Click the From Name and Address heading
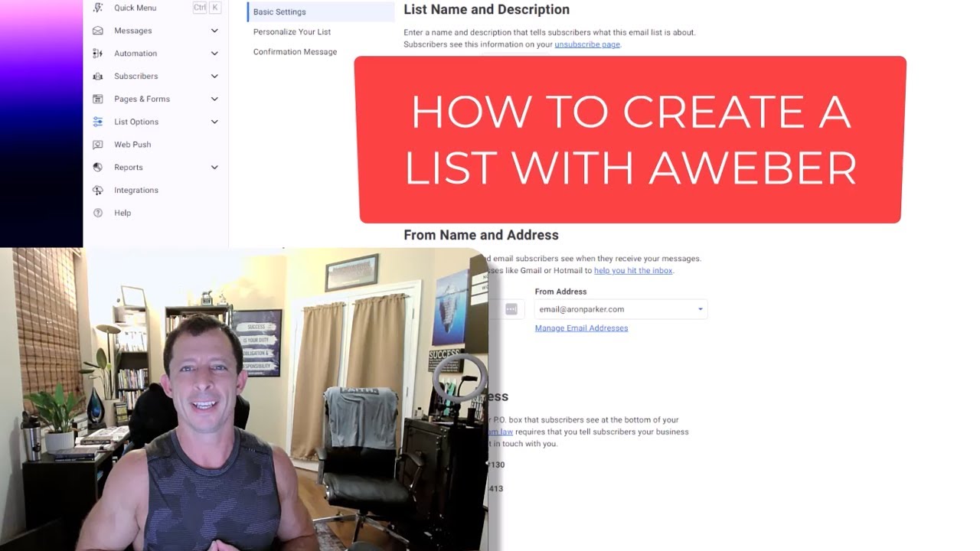 pyautogui.click(x=481, y=235)
